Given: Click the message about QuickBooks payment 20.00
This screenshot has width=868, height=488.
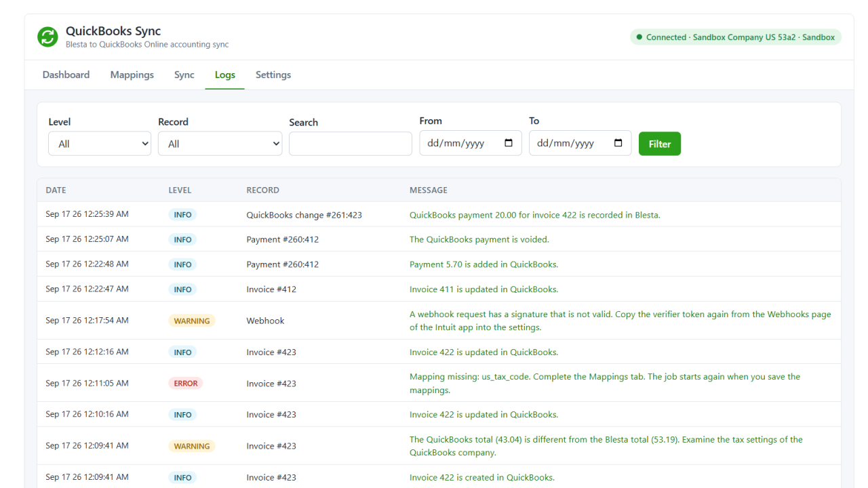Looking at the screenshot, I should [x=535, y=215].
